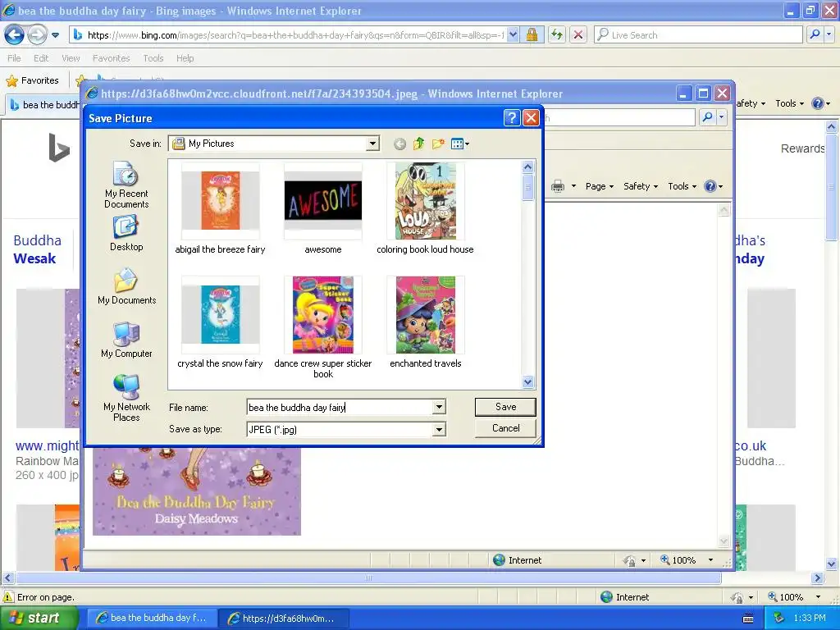Image resolution: width=840 pixels, height=630 pixels.
Task: Open the Safety menu in the image window
Action: click(x=640, y=186)
